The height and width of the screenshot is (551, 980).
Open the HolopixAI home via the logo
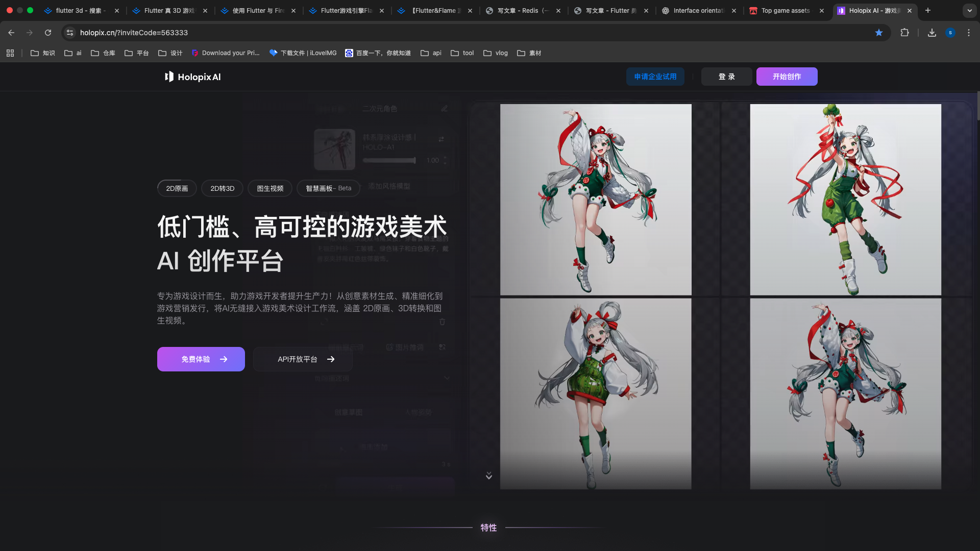pos(192,77)
